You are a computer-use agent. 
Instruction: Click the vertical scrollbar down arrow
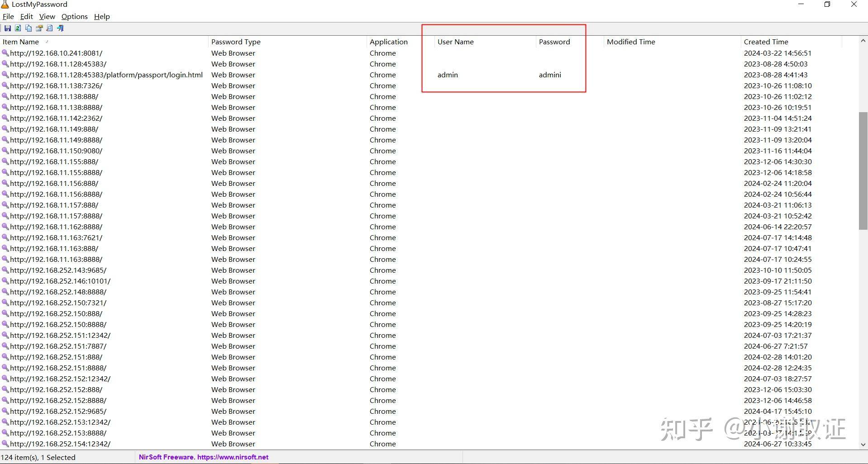point(863,445)
